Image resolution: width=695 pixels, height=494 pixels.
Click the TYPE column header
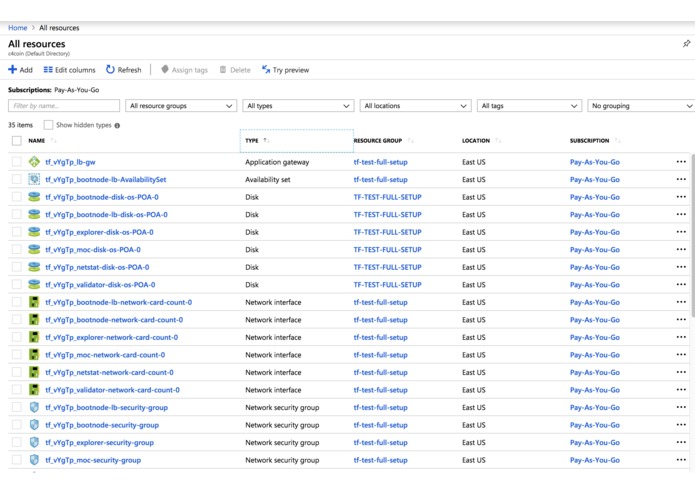(x=297, y=140)
